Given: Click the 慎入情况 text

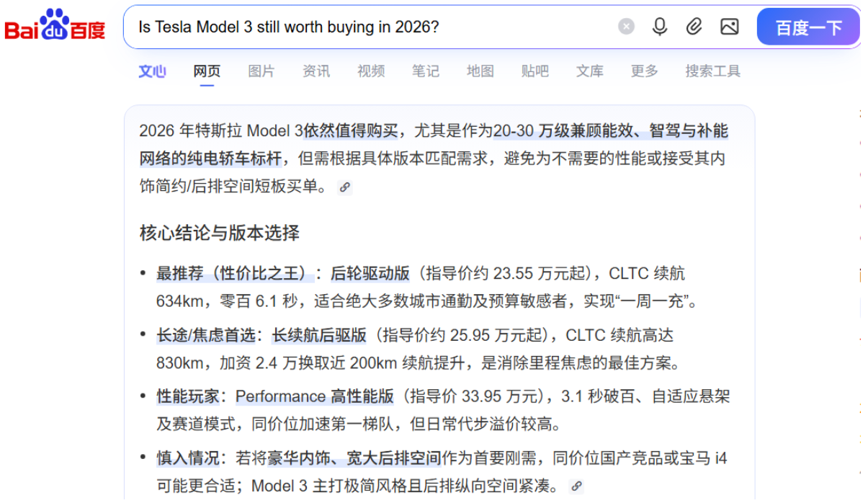Looking at the screenshot, I should [188, 458].
